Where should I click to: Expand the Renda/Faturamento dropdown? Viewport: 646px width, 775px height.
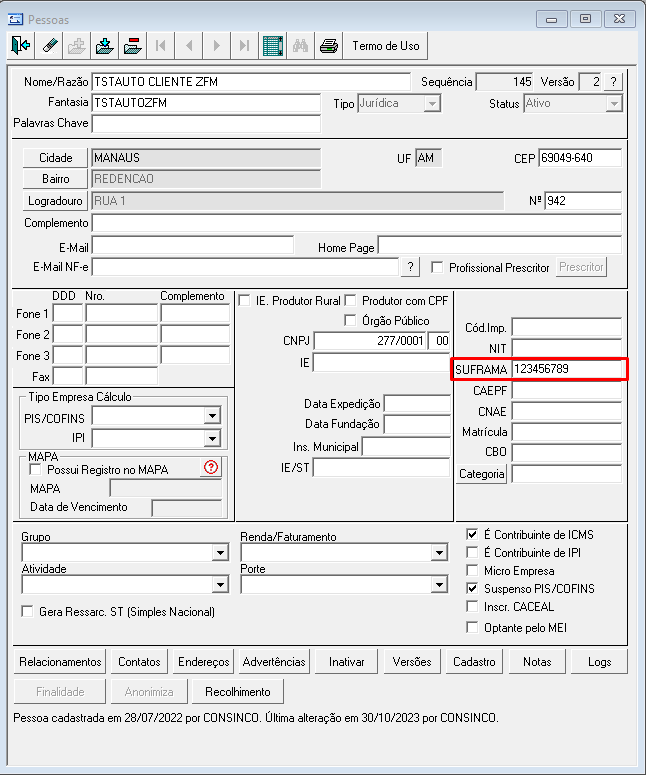439,553
